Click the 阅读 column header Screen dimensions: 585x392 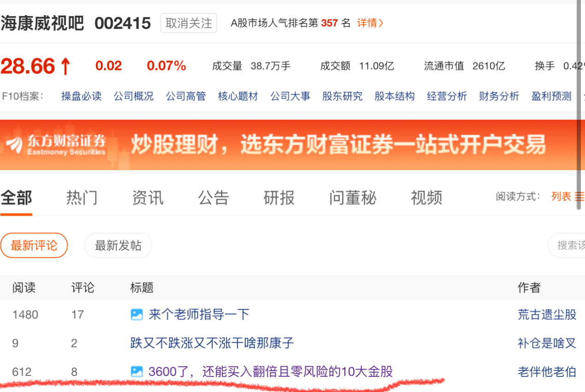pos(24,288)
